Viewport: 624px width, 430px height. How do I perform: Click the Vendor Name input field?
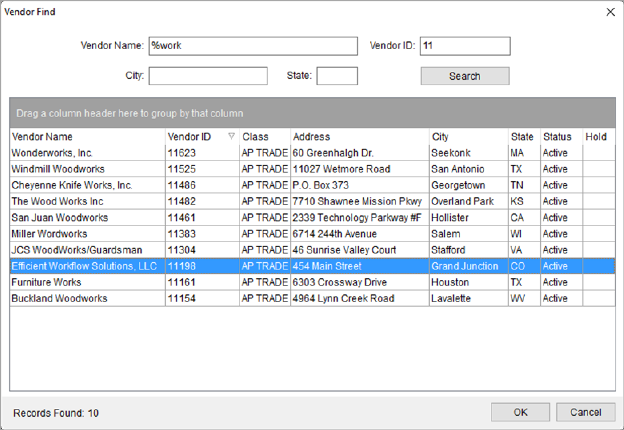(252, 46)
